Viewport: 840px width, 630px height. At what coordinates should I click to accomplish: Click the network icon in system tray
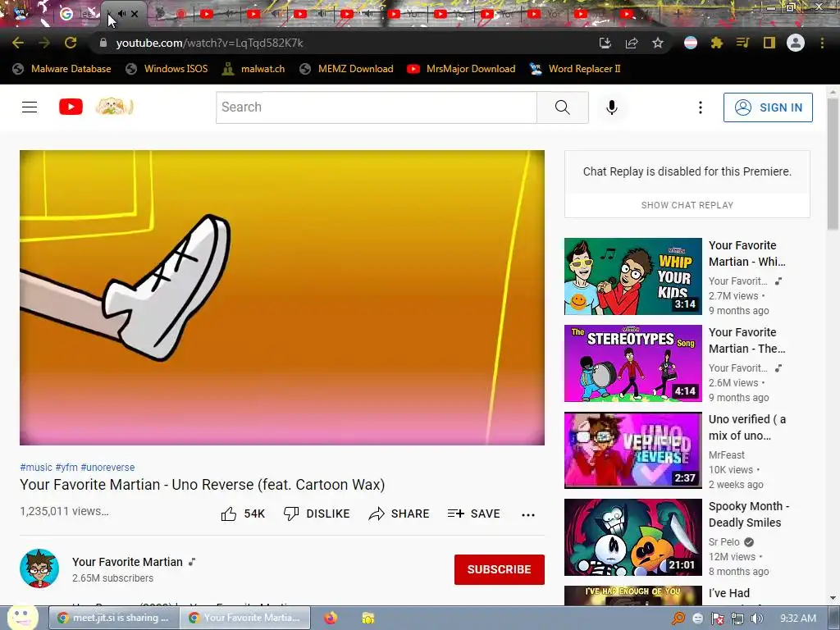tap(737, 619)
